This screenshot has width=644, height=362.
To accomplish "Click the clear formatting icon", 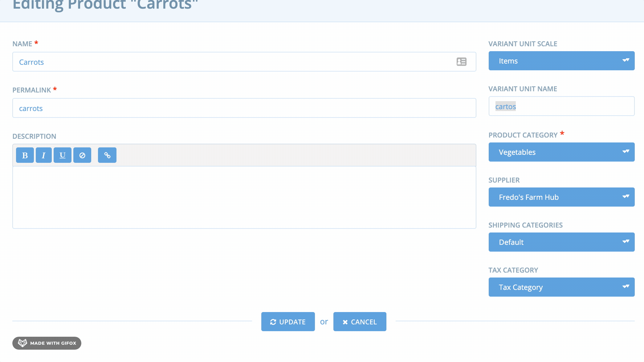I will coord(82,155).
